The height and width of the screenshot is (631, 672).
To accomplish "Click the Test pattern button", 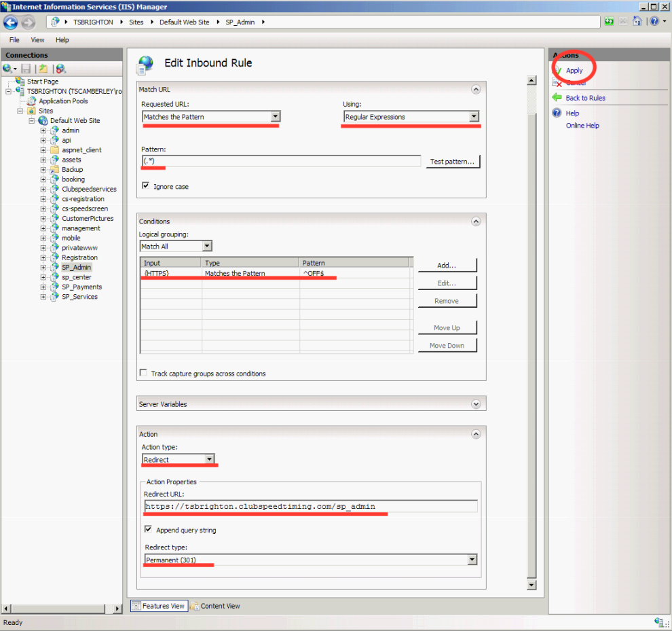I will 453,161.
